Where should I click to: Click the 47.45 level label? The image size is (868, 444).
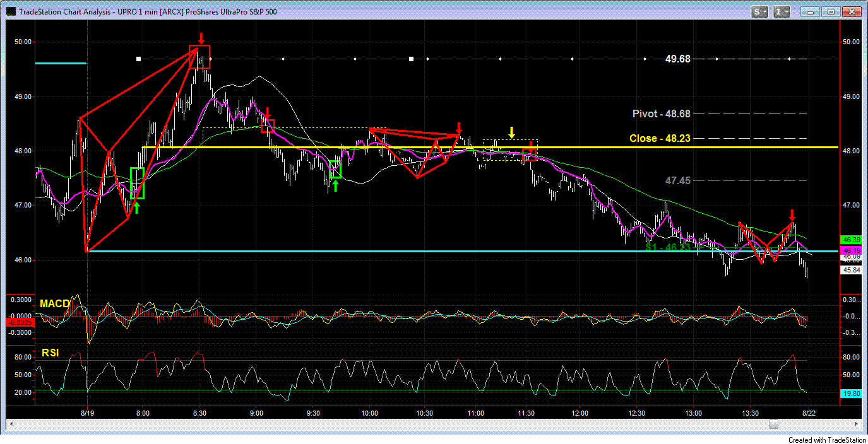pyautogui.click(x=678, y=180)
